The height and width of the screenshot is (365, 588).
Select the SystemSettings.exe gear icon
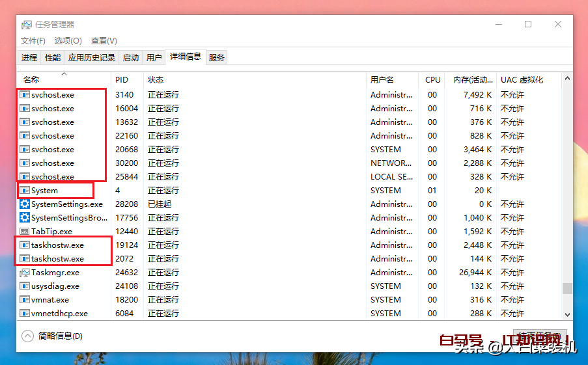[25, 204]
